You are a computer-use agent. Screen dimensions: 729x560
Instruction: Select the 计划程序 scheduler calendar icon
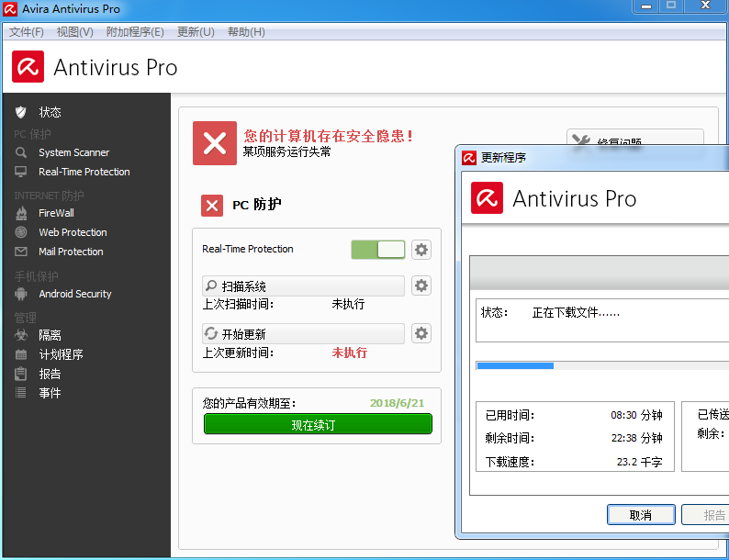[x=21, y=354]
